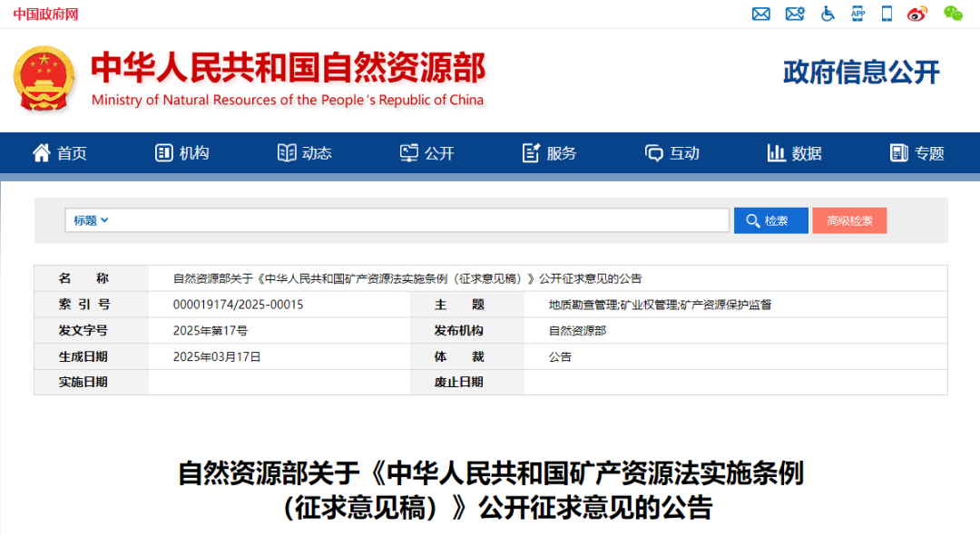Open the 数据 navigation item
Image resolution: width=980 pixels, height=535 pixels.
(x=795, y=153)
